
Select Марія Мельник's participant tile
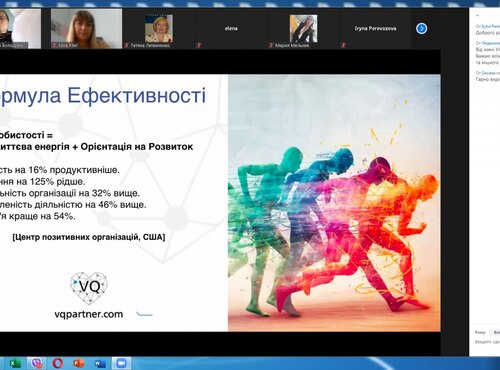click(303, 29)
